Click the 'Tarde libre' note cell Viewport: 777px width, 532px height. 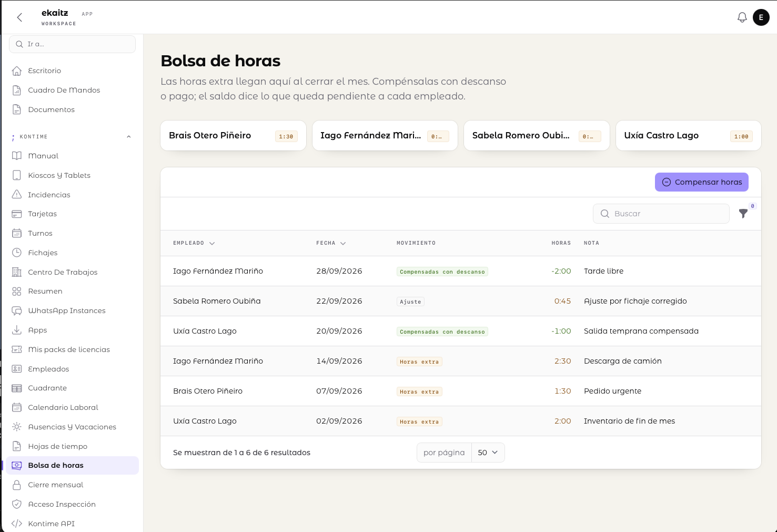[x=603, y=271]
